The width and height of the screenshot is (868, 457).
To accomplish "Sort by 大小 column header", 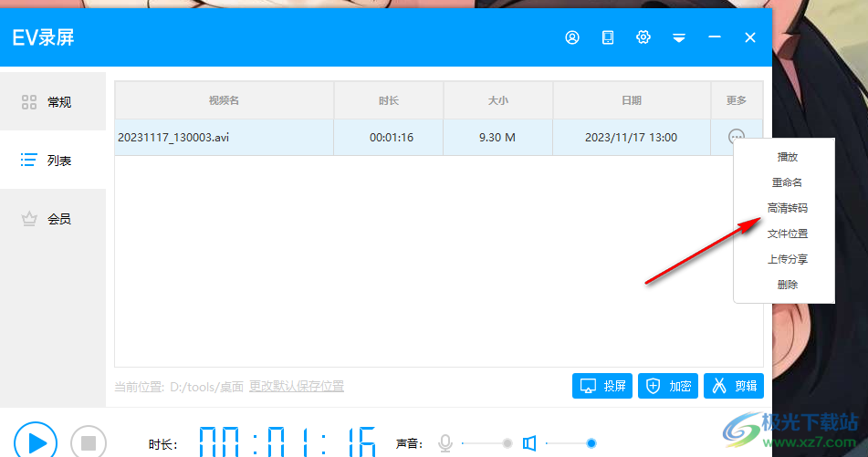I will [497, 100].
